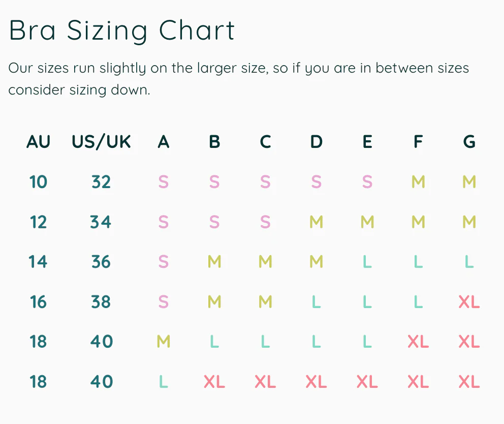Viewport: 504px width, 424px height.
Task: Select L for AU 14 cup E
Action: click(367, 262)
